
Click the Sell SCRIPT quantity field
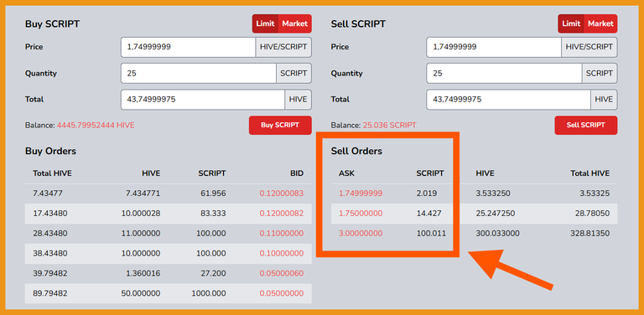click(504, 74)
